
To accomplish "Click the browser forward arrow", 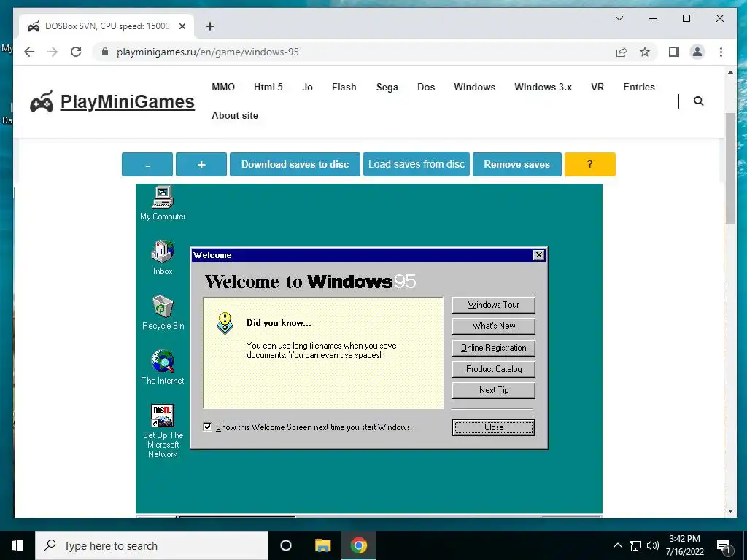I will 53,52.
